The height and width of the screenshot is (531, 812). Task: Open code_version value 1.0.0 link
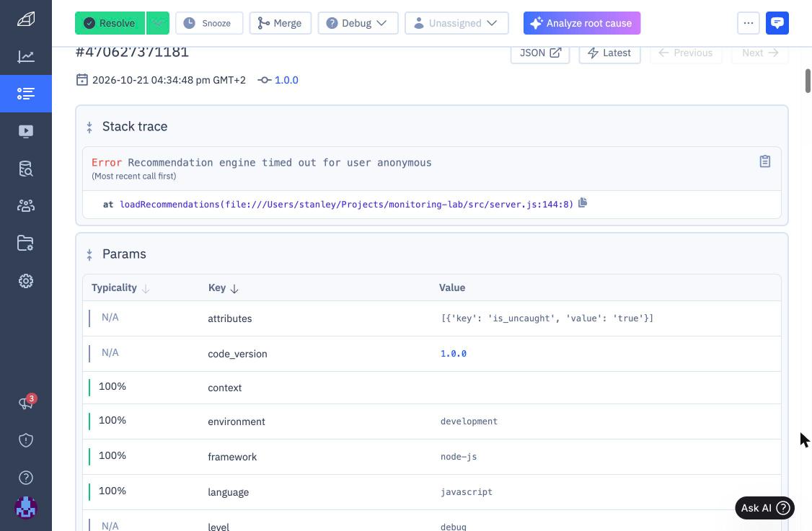[454, 354]
